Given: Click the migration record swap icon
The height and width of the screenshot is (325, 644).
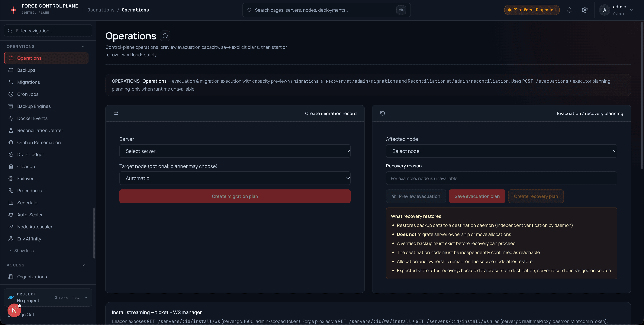Looking at the screenshot, I should [116, 113].
